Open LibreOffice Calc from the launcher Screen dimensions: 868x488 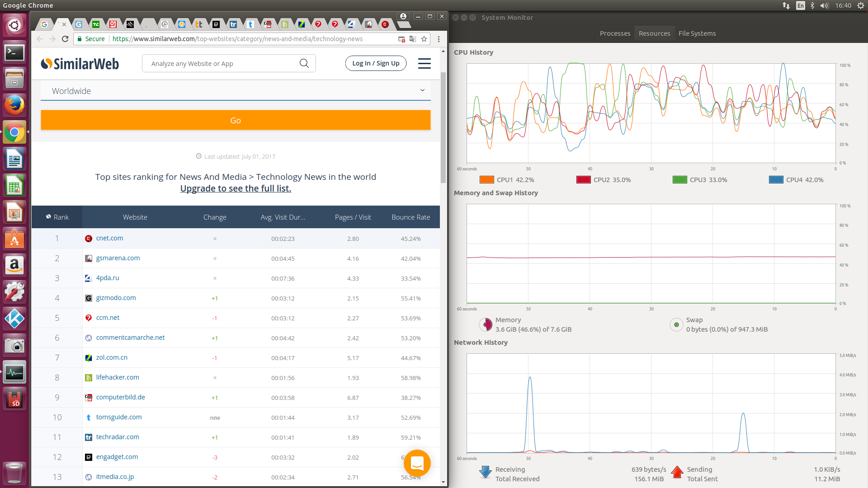(x=14, y=186)
